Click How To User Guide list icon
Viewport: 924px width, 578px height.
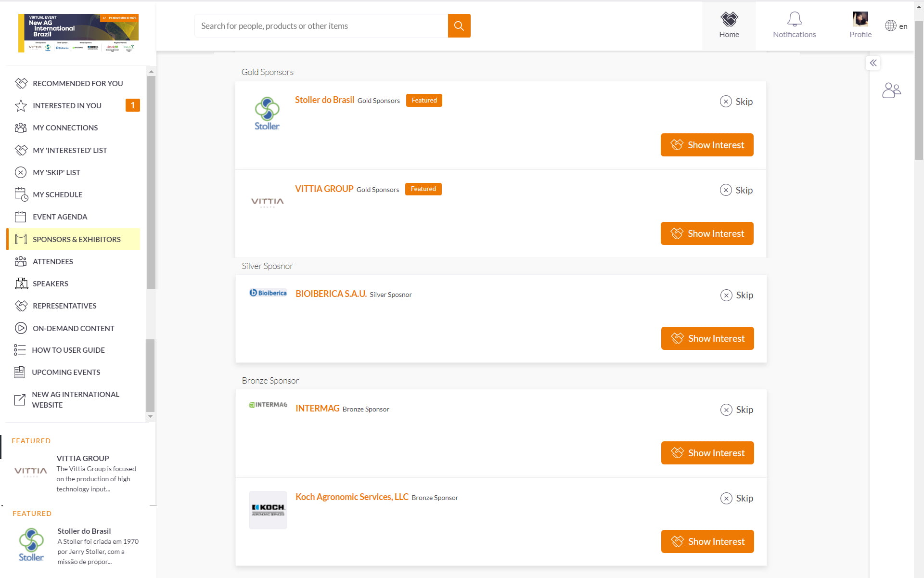20,350
